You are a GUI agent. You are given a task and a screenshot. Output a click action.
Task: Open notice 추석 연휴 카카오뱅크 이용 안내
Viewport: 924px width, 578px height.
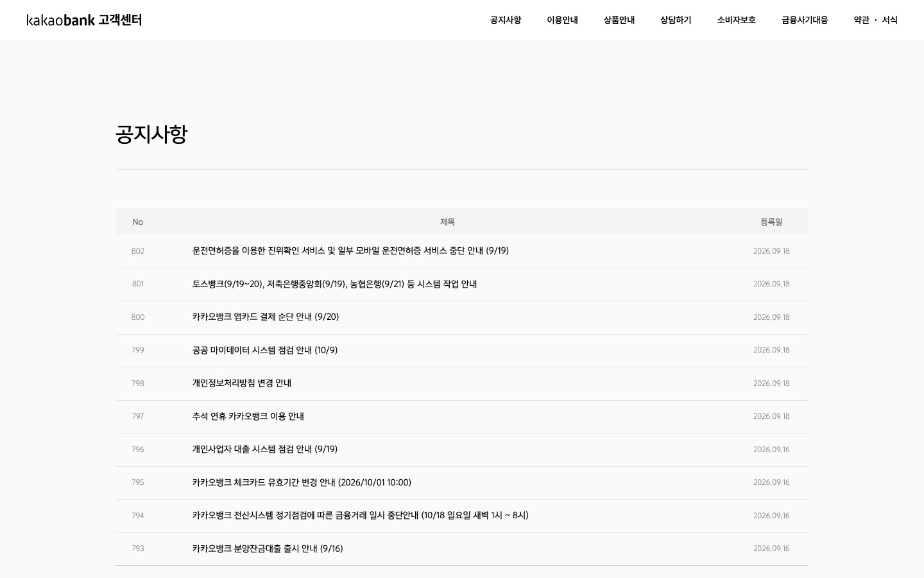pyautogui.click(x=248, y=416)
